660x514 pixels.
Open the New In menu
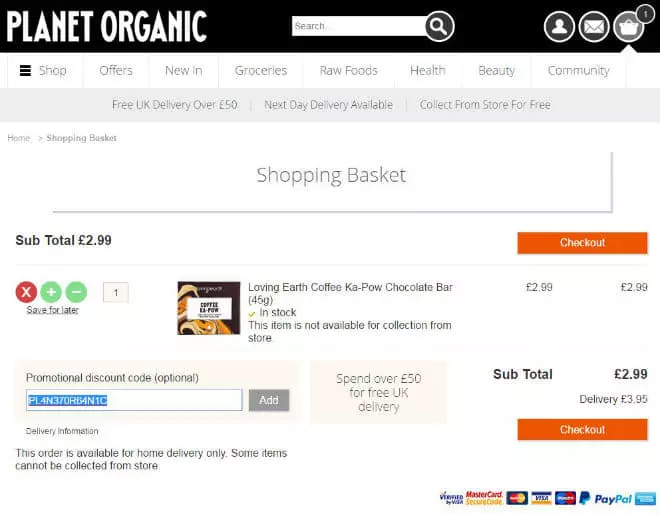[184, 70]
